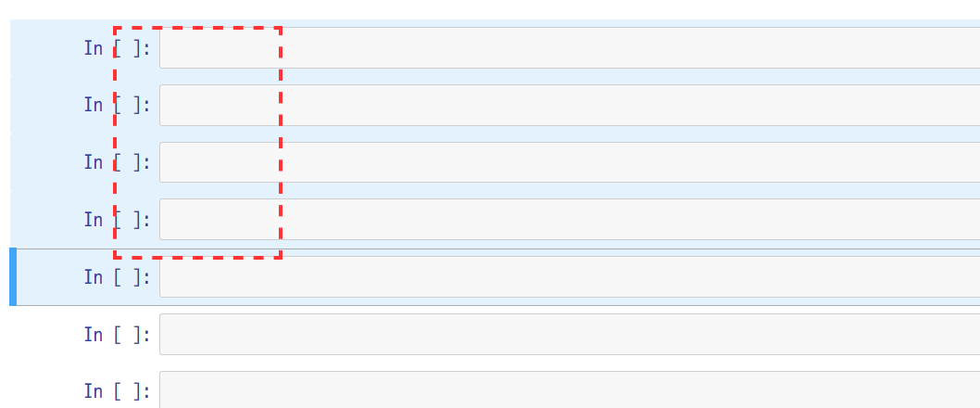Click the blue selection bar on the fifth cell
Viewport: 980px width, 408px height.
pyautogui.click(x=13, y=277)
